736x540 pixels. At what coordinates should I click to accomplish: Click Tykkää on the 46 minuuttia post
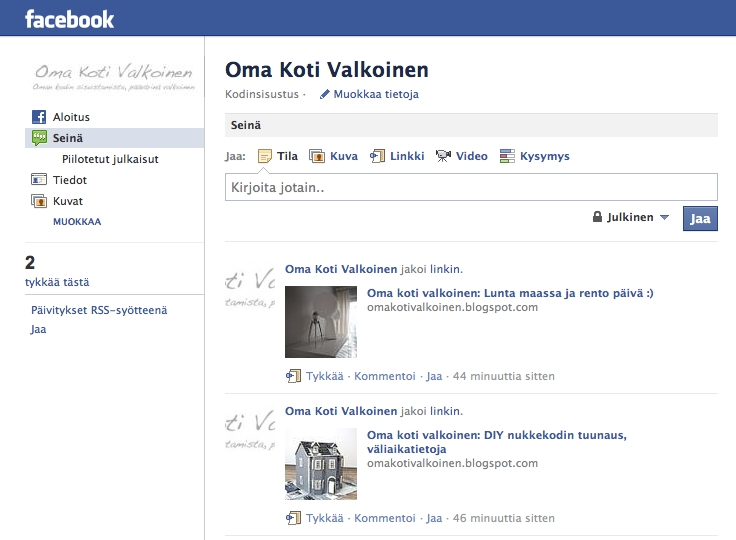pos(325,518)
